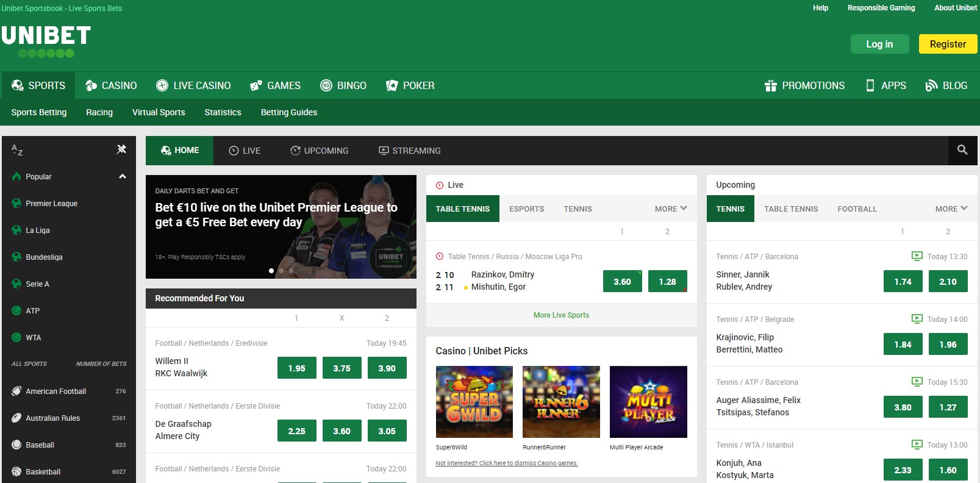Click the Baseball icon in sidebar
Image resolution: width=980 pixels, height=483 pixels.
click(16, 445)
